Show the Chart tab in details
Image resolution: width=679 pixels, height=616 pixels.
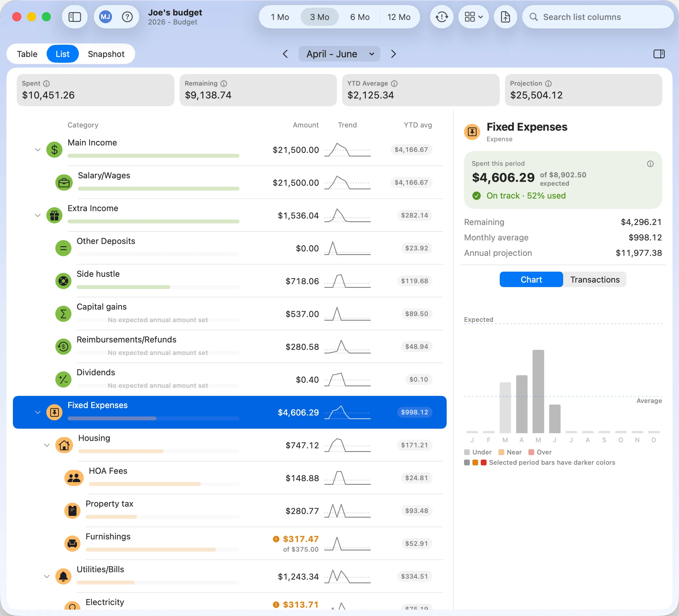tap(531, 280)
